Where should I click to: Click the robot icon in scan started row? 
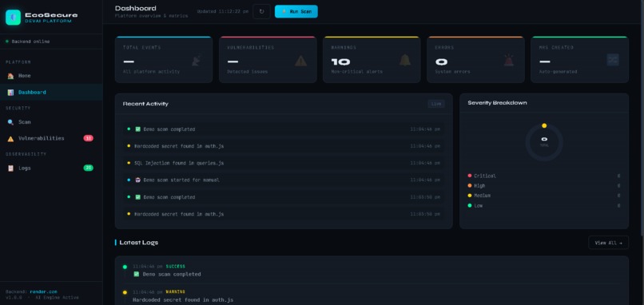[137, 180]
